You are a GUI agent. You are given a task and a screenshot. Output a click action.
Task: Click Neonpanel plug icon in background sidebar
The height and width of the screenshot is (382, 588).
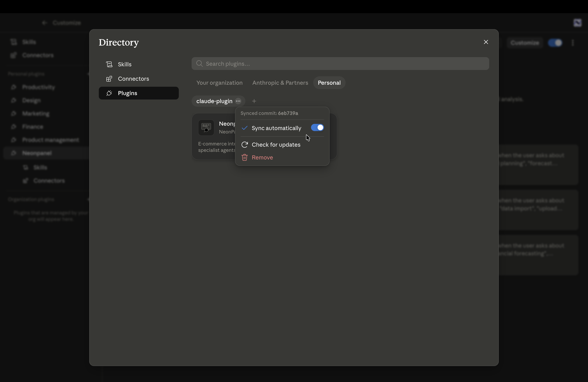click(x=14, y=153)
